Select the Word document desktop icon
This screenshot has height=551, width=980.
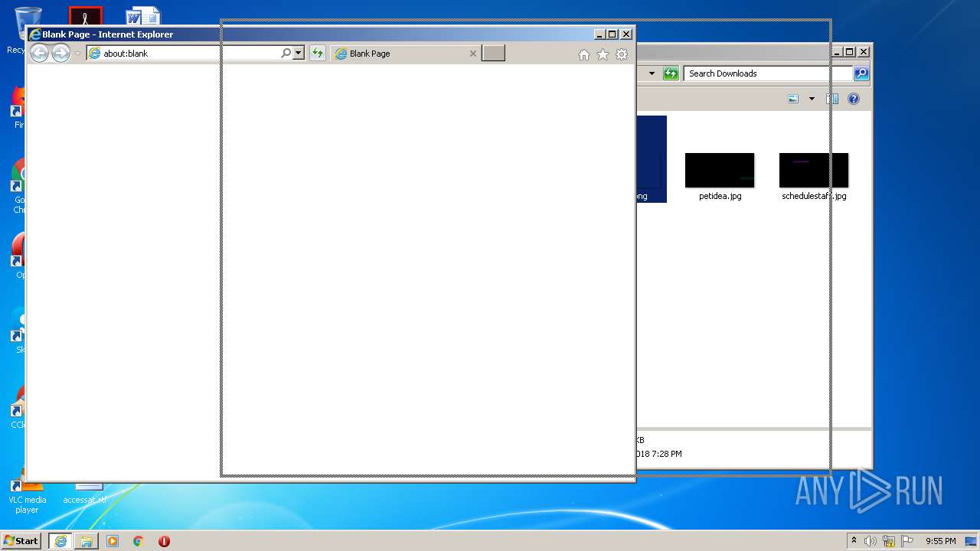(x=143, y=16)
